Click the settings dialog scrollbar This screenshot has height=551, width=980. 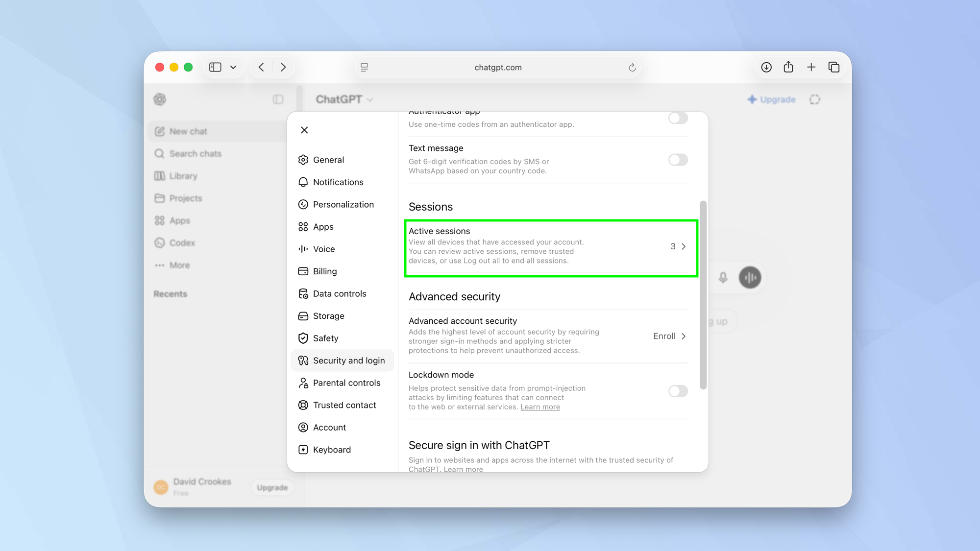[x=703, y=295]
